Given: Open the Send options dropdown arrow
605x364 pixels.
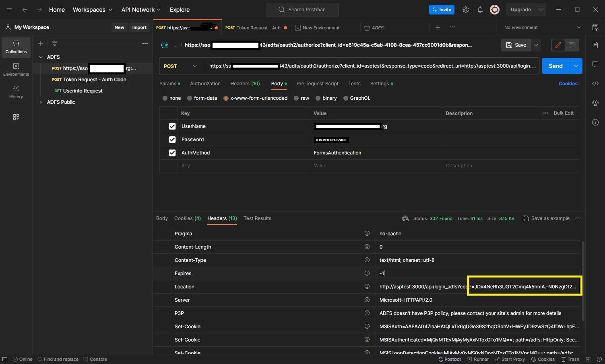Looking at the screenshot, I should pos(576,66).
